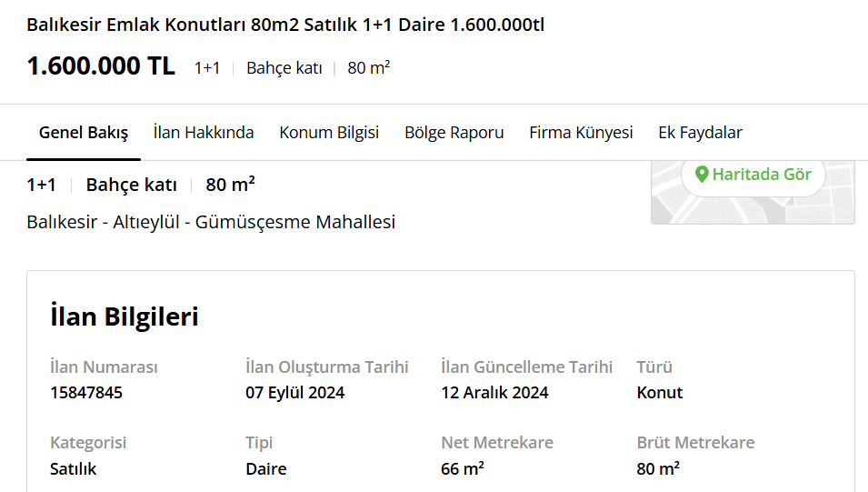
Task: Show the Ek Faydalar tab
Action: coord(700,133)
